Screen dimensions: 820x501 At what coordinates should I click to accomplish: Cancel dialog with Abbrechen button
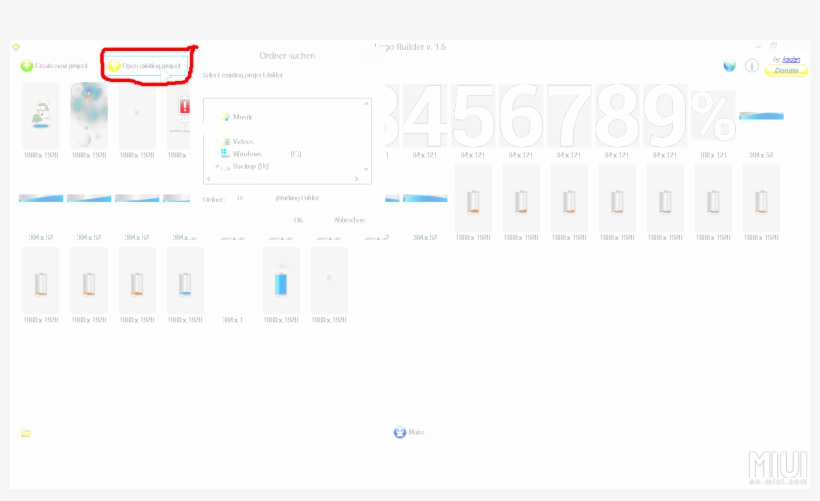pos(349,220)
